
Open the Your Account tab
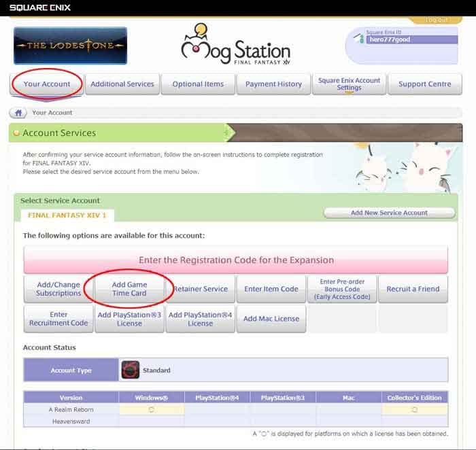click(x=47, y=84)
